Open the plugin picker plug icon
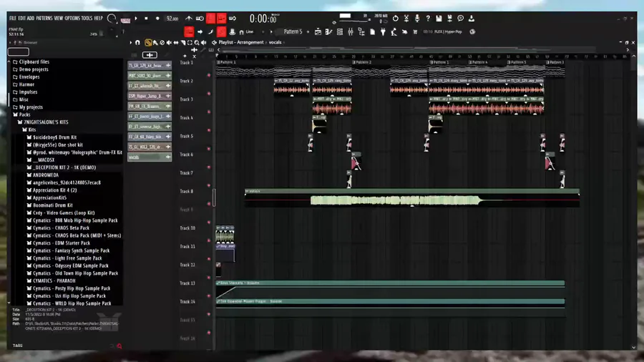644x362 pixels. point(383,32)
